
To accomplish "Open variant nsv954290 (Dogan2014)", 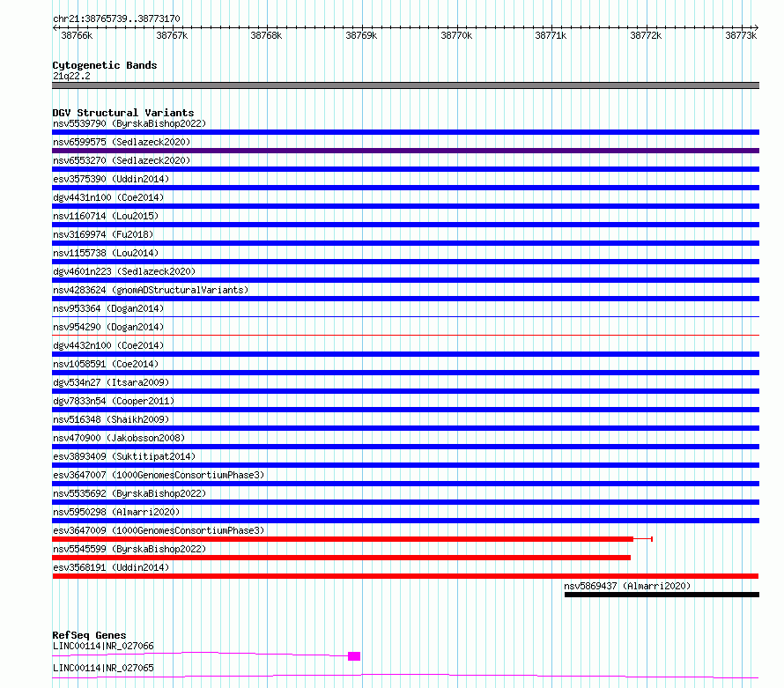I will [108, 327].
